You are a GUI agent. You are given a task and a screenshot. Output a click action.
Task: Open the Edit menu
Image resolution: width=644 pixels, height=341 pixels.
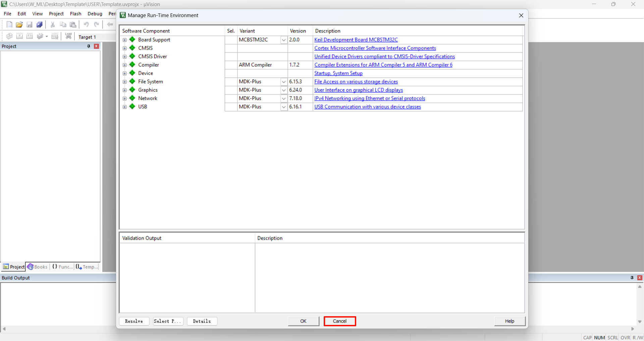point(22,14)
